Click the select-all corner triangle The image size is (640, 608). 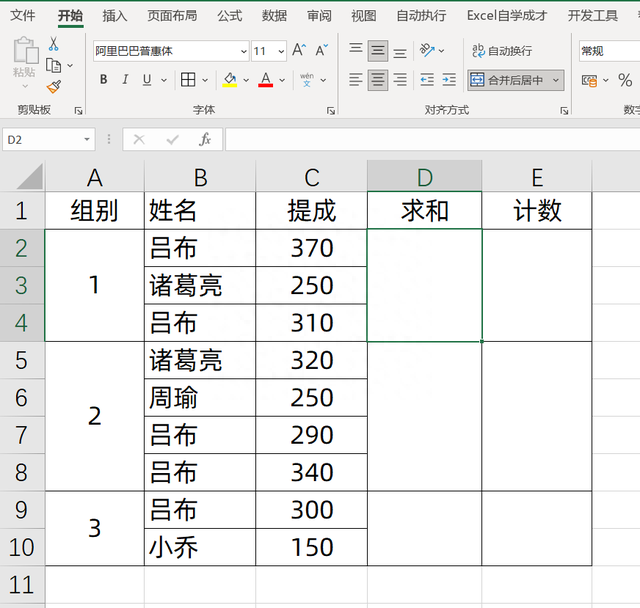point(29,176)
